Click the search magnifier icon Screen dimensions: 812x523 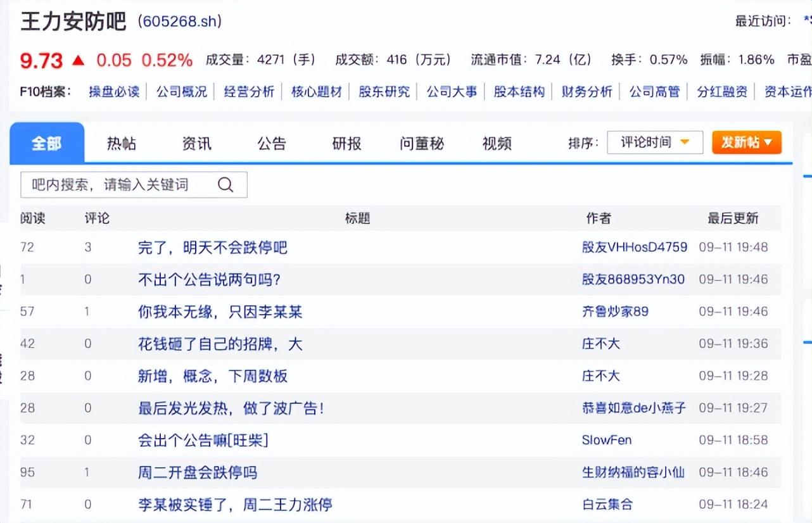pos(225,185)
